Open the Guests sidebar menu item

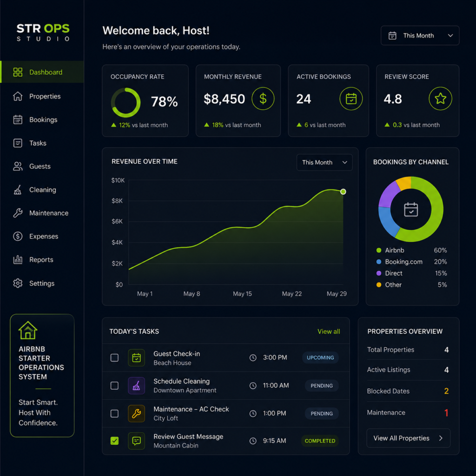(x=42, y=166)
